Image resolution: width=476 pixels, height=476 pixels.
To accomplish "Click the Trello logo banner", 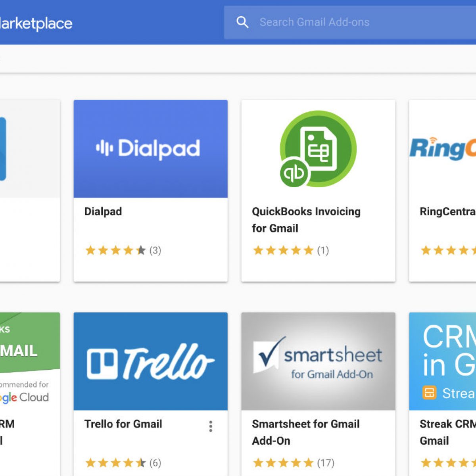I will pos(150,361).
